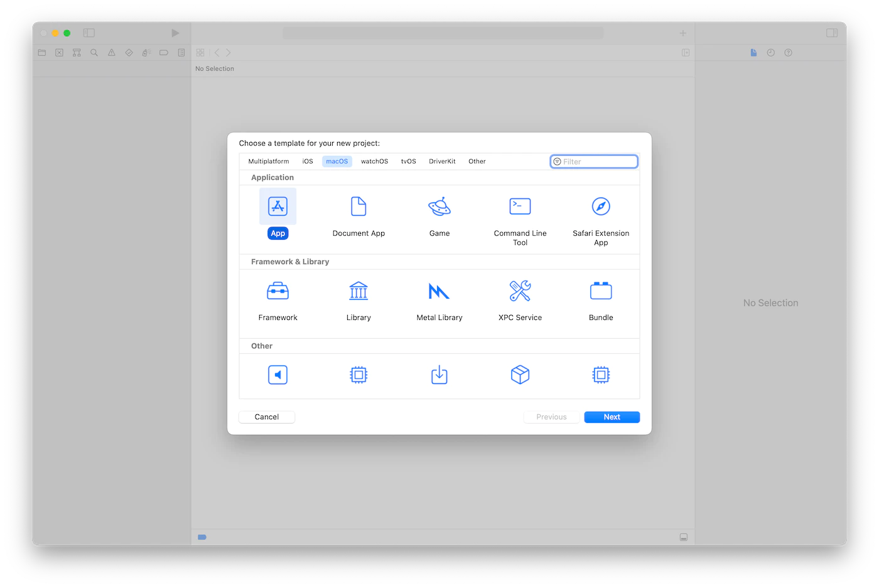Toggle the debug area at bottom right
Screen dimensions: 879x588
pos(684,537)
